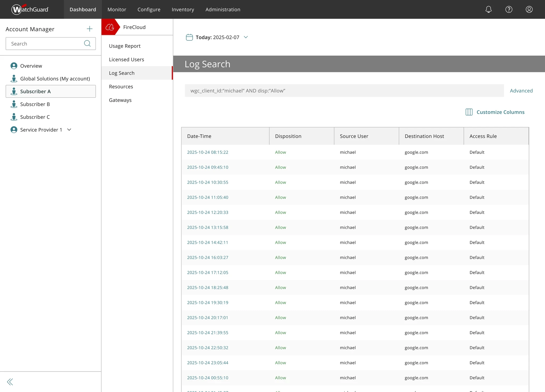This screenshot has width=545, height=392.
Task: Click michael in the 11:05:40 row
Action: click(x=348, y=197)
